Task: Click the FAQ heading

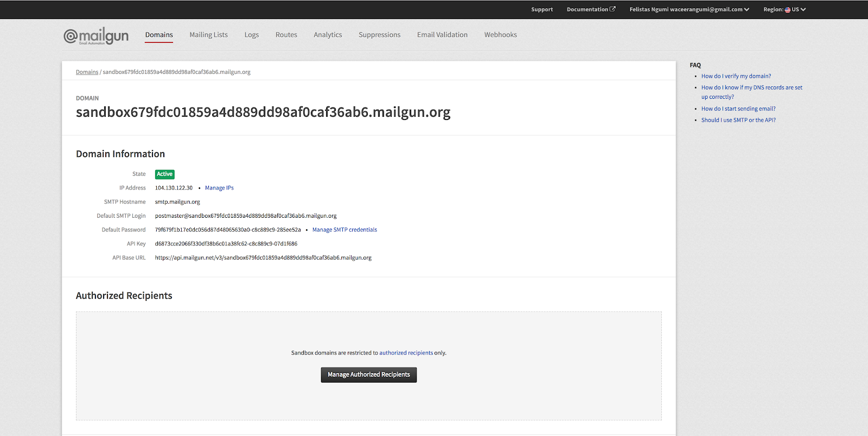Action: (x=695, y=65)
